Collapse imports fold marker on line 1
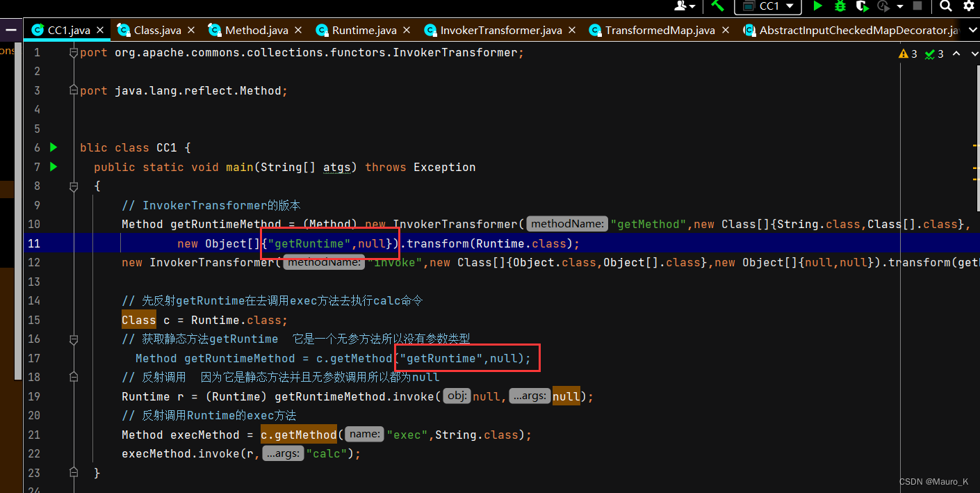 point(73,53)
